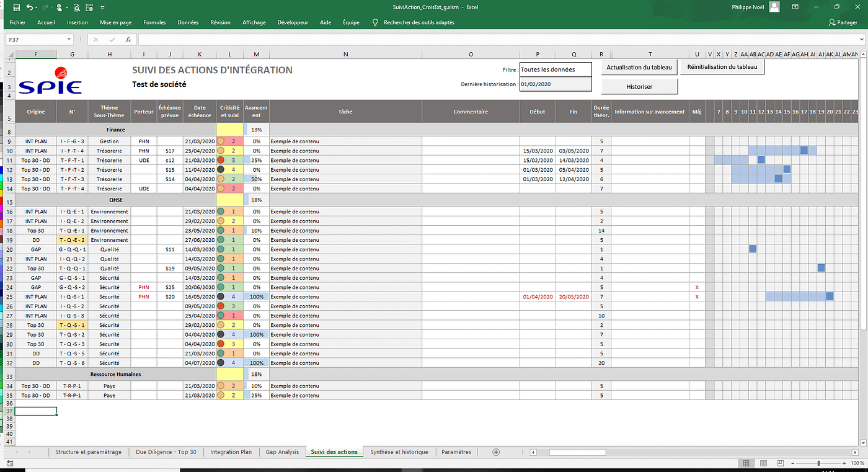Image resolution: width=868 pixels, height=472 pixels.
Task: Select the highlighted 'T - Q - E - 2' cell
Action: pos(73,241)
